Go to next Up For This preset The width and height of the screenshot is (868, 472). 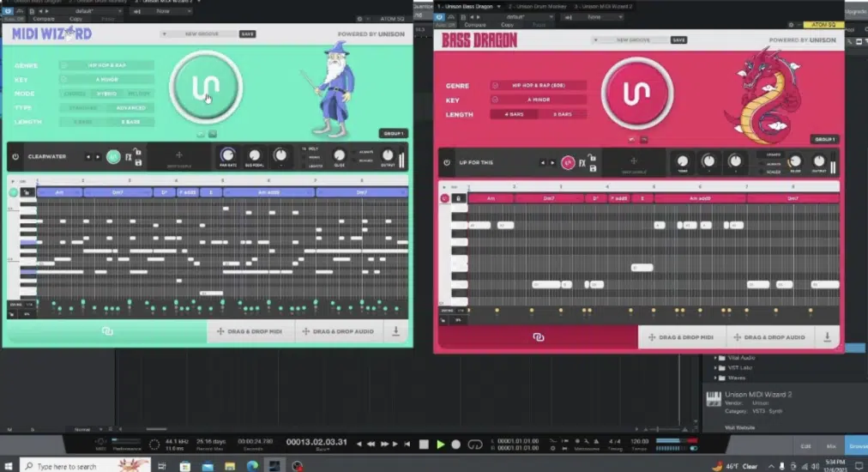point(552,163)
